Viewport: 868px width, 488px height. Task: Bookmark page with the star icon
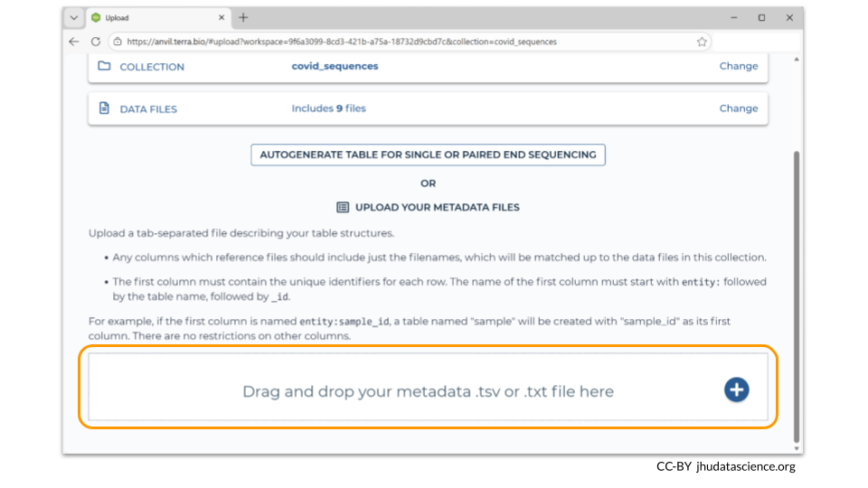tap(702, 42)
